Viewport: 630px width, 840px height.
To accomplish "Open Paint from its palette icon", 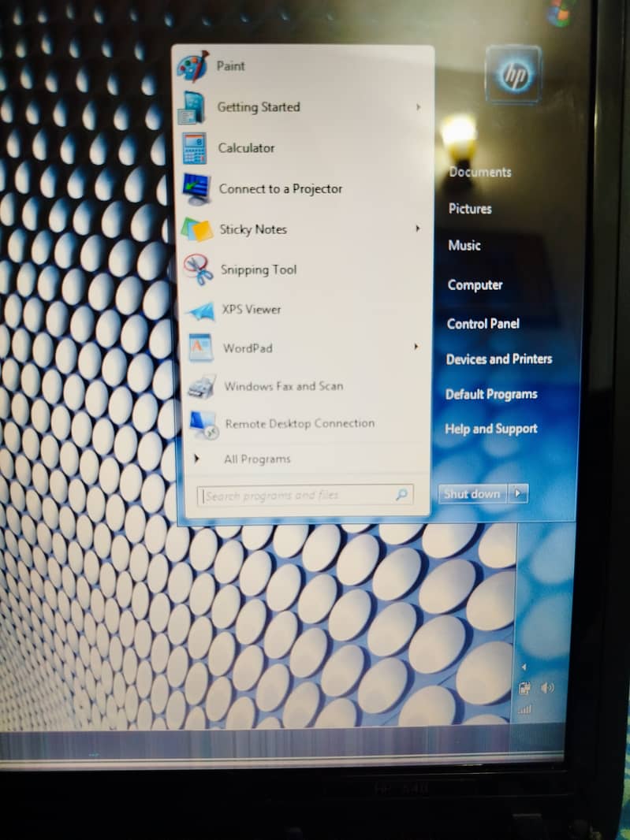I will point(192,67).
